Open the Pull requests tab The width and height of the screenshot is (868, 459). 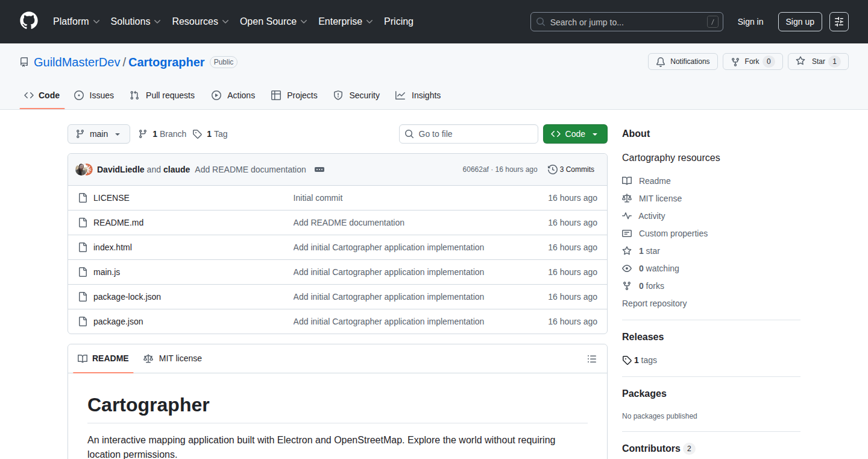point(163,95)
